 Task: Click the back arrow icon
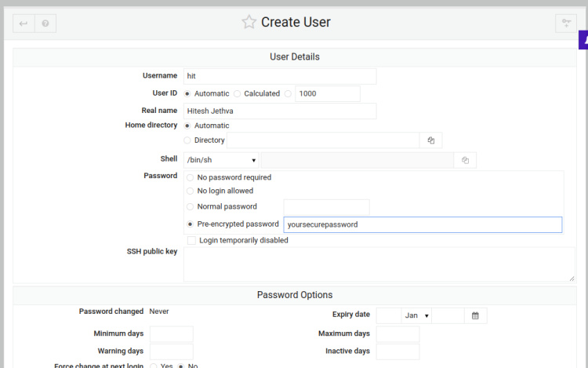point(24,24)
